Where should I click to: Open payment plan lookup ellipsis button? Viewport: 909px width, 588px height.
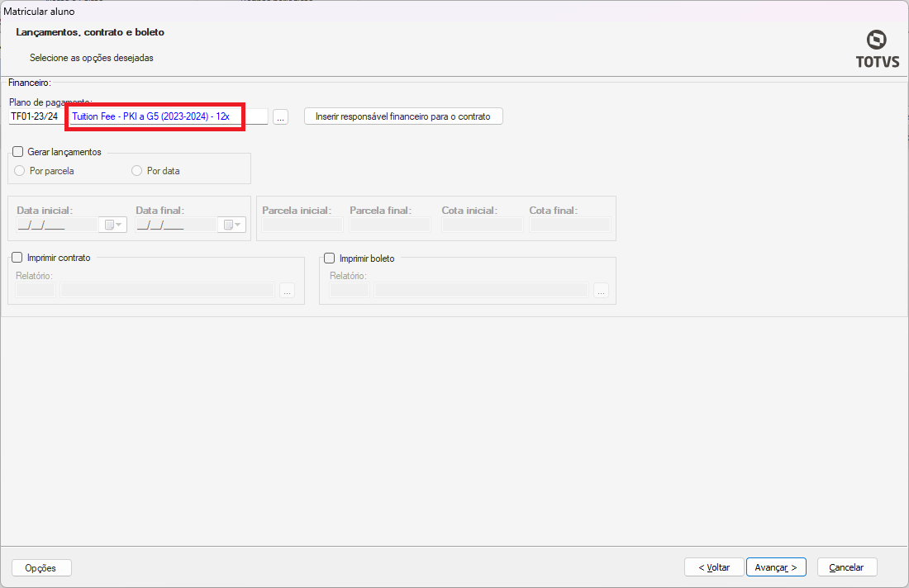coord(281,117)
